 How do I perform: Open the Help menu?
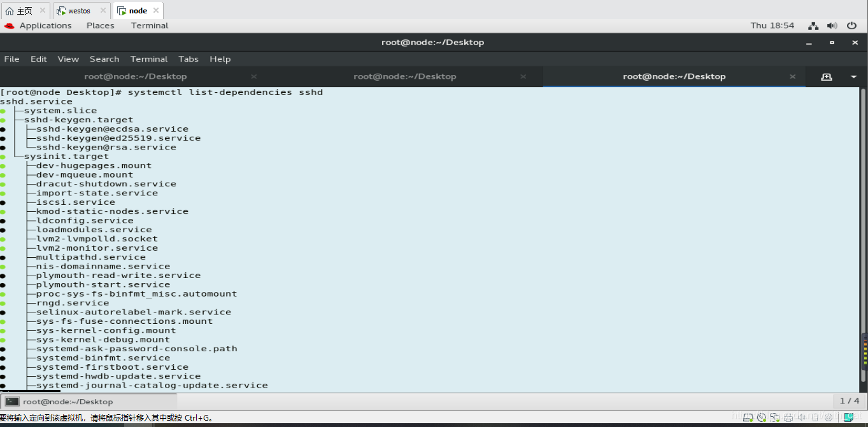[220, 59]
